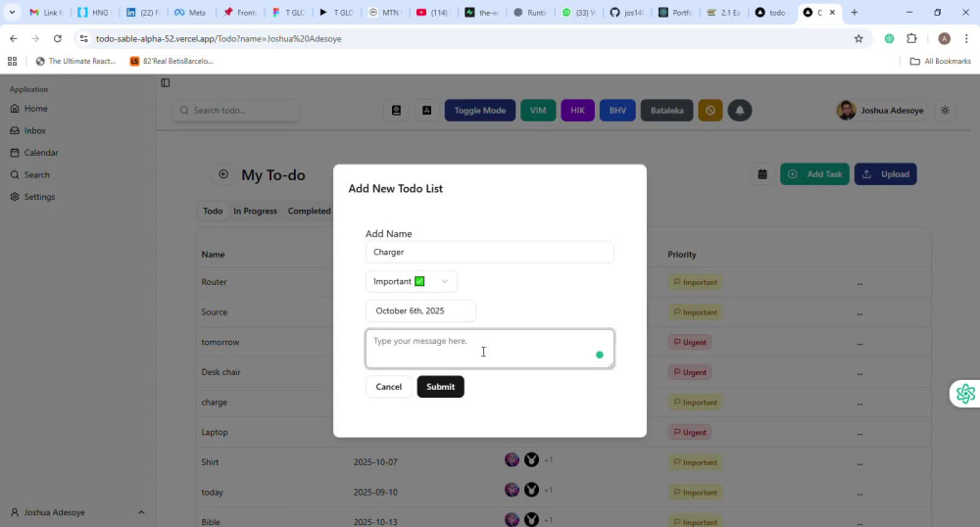Open The Ultimate React bookmark
Image resolution: width=980 pixels, height=527 pixels.
(x=76, y=61)
